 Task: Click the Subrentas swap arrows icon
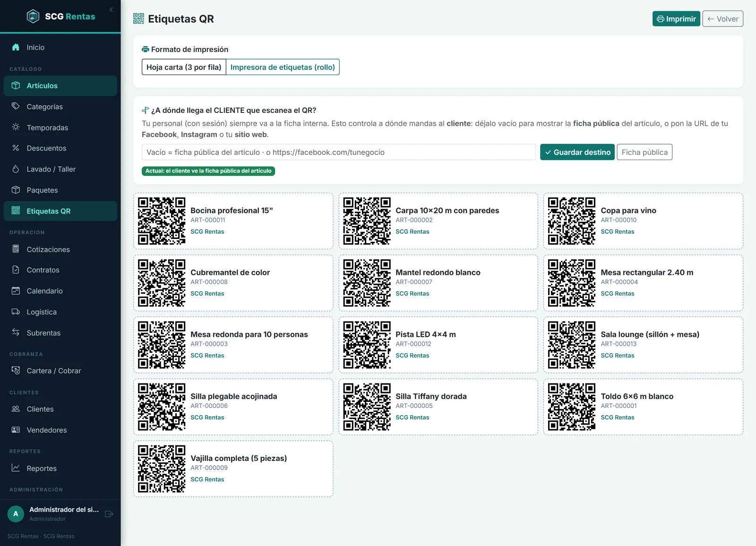(x=16, y=333)
